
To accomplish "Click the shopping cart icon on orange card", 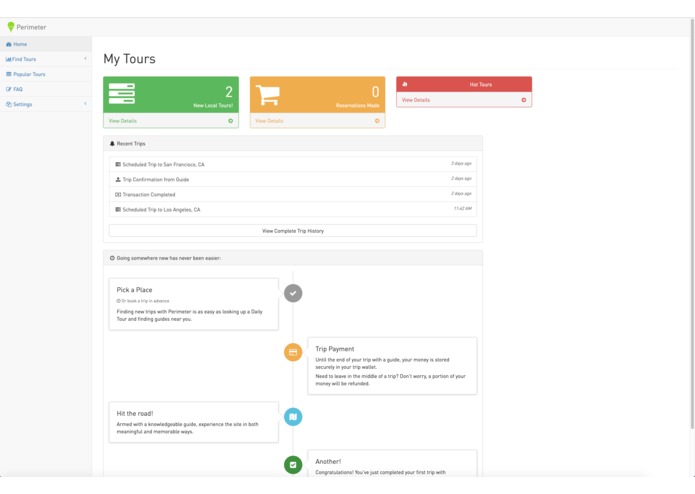I will tap(268, 95).
